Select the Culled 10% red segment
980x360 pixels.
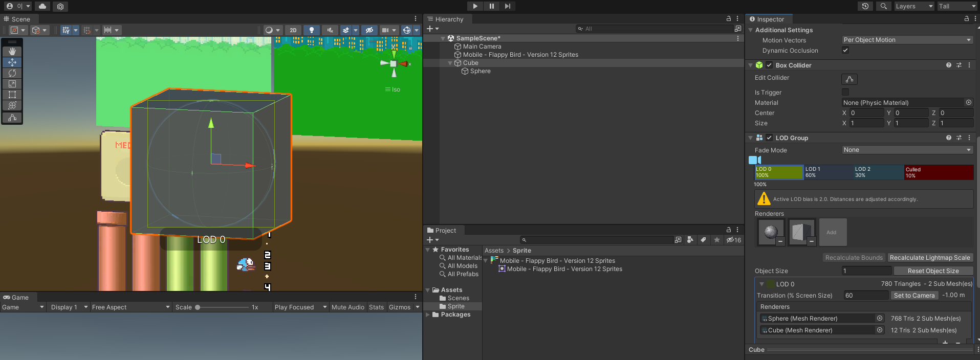(939, 172)
